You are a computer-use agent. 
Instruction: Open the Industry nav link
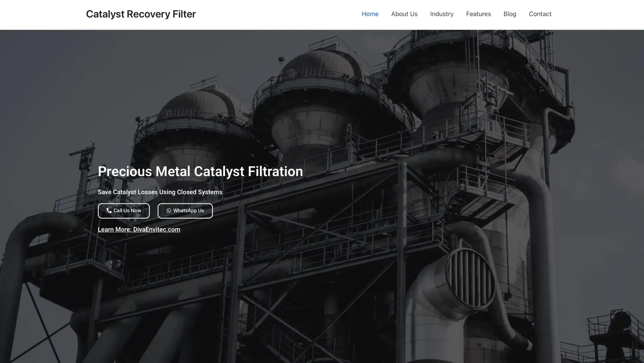[442, 14]
